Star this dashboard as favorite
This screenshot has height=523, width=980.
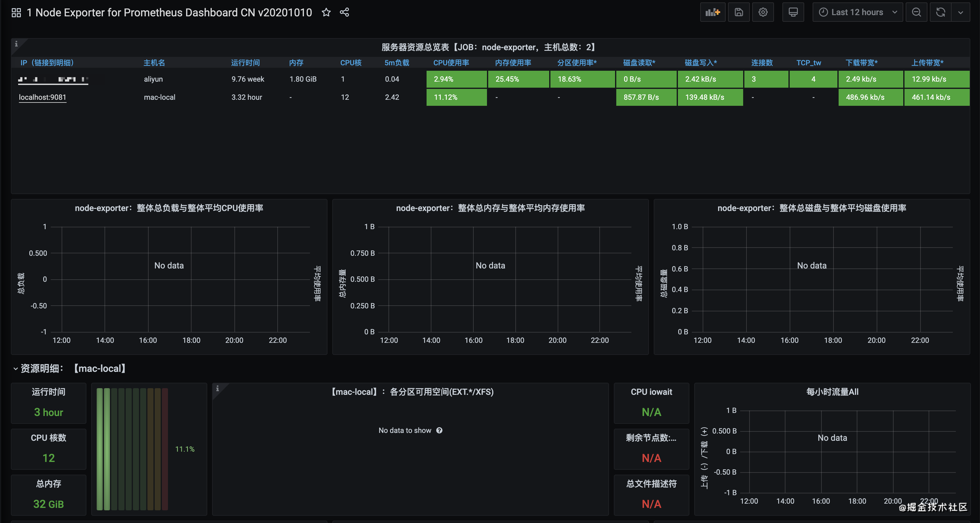pos(326,13)
